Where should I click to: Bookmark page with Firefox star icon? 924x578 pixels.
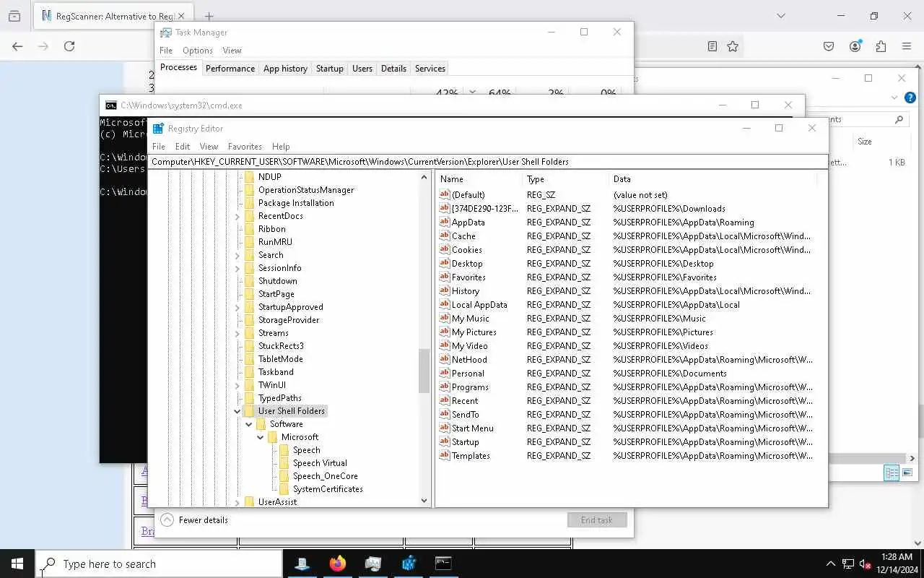click(733, 46)
